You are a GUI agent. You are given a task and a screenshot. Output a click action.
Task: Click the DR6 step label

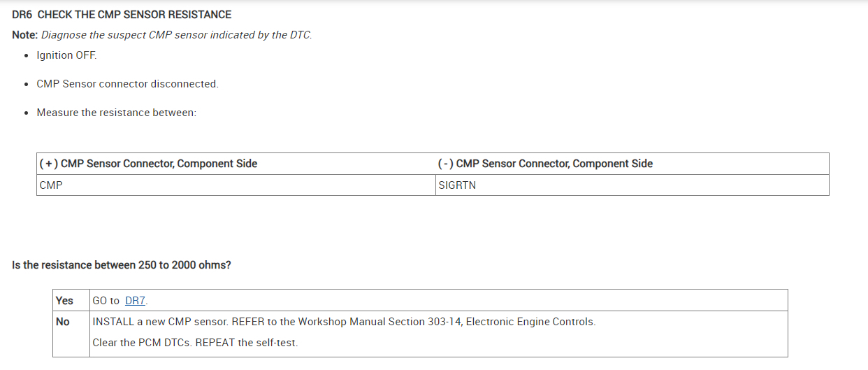[x=22, y=14]
